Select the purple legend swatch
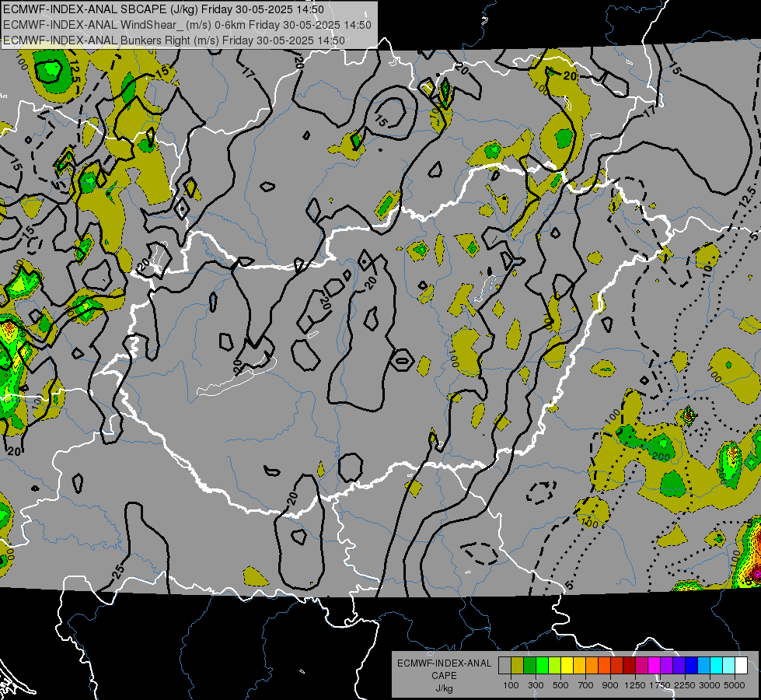761x700 pixels. [x=667, y=666]
